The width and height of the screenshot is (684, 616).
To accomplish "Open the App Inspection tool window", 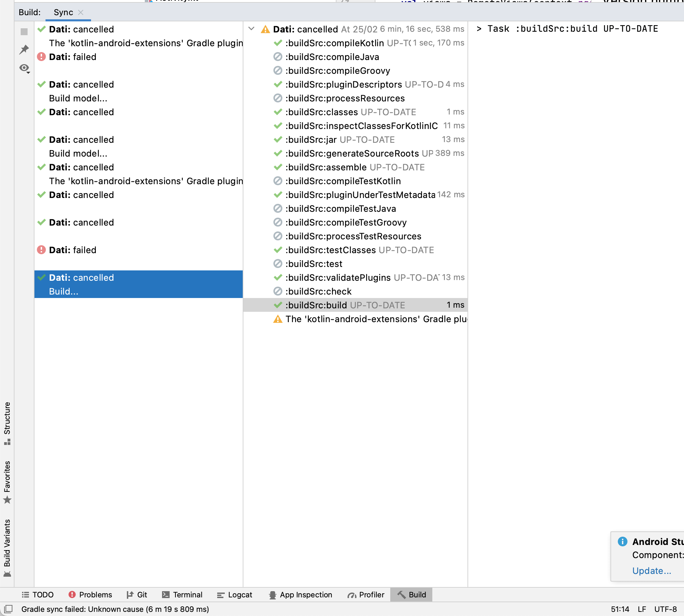I will 301,595.
